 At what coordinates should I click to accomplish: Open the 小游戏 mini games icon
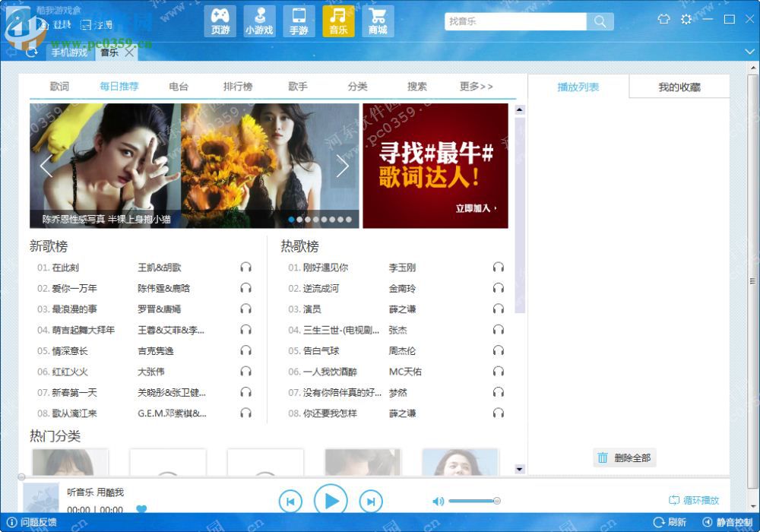(x=259, y=21)
